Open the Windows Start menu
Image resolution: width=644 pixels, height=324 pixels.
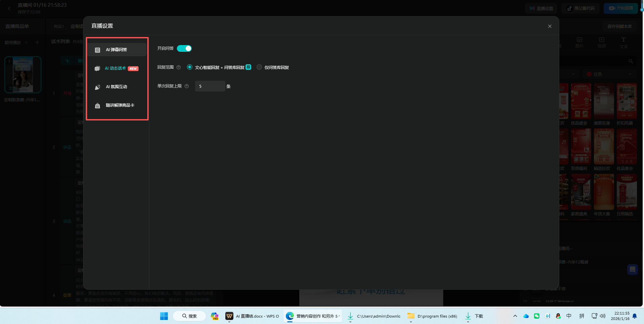pyautogui.click(x=164, y=316)
